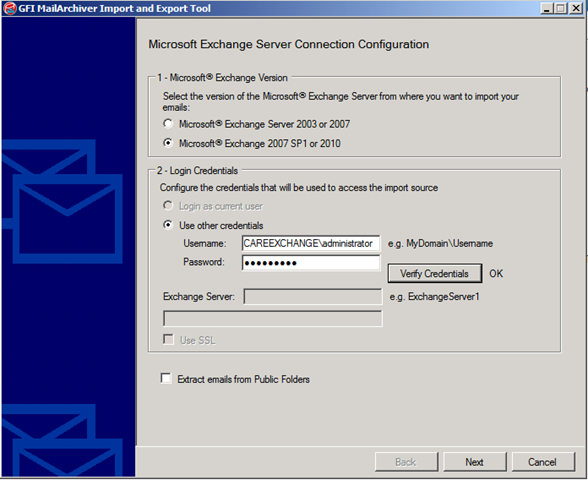Click the e.g. MyDomain\Username hint text

440,243
